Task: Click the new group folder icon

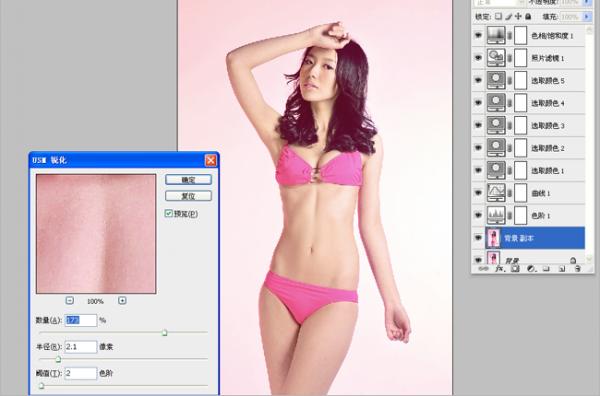Action: coord(546,269)
